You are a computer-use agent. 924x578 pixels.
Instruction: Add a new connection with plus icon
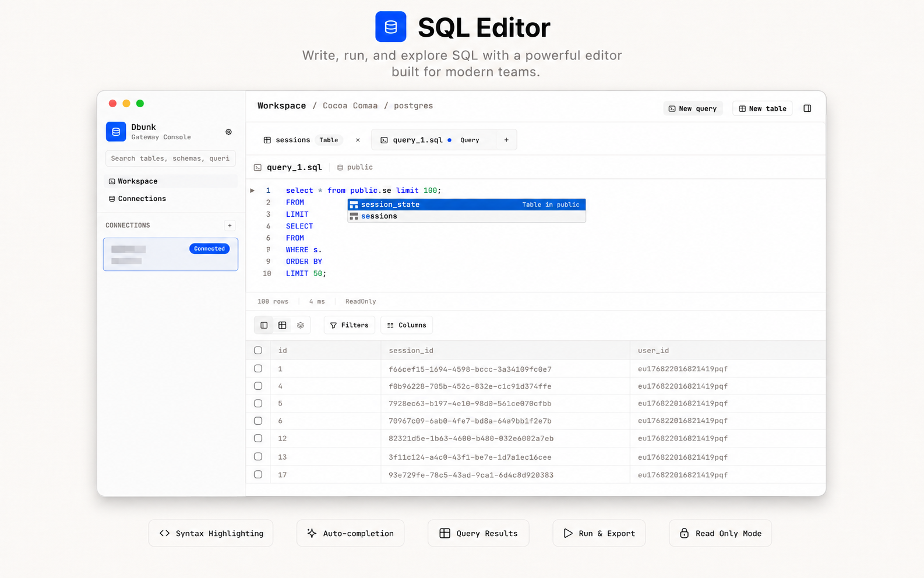[230, 225]
